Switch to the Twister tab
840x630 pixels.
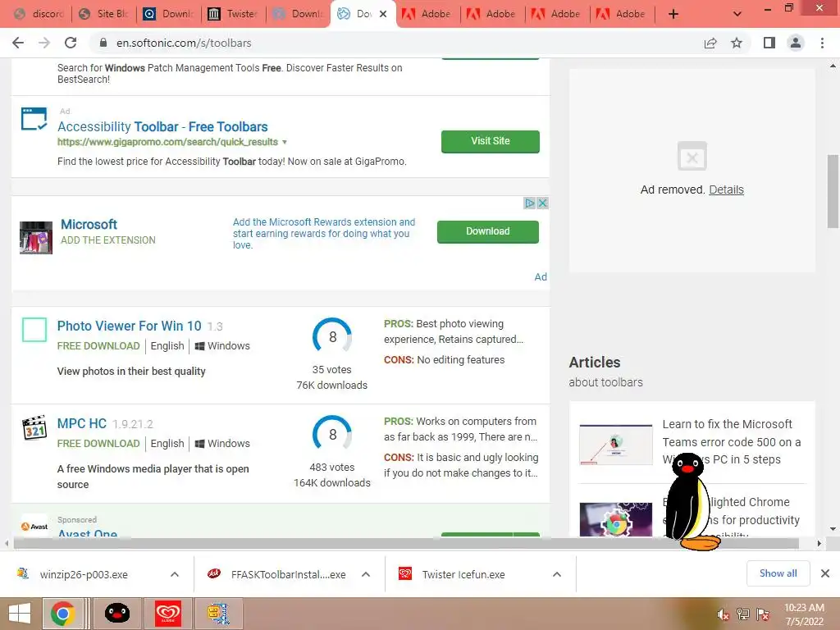point(234,14)
